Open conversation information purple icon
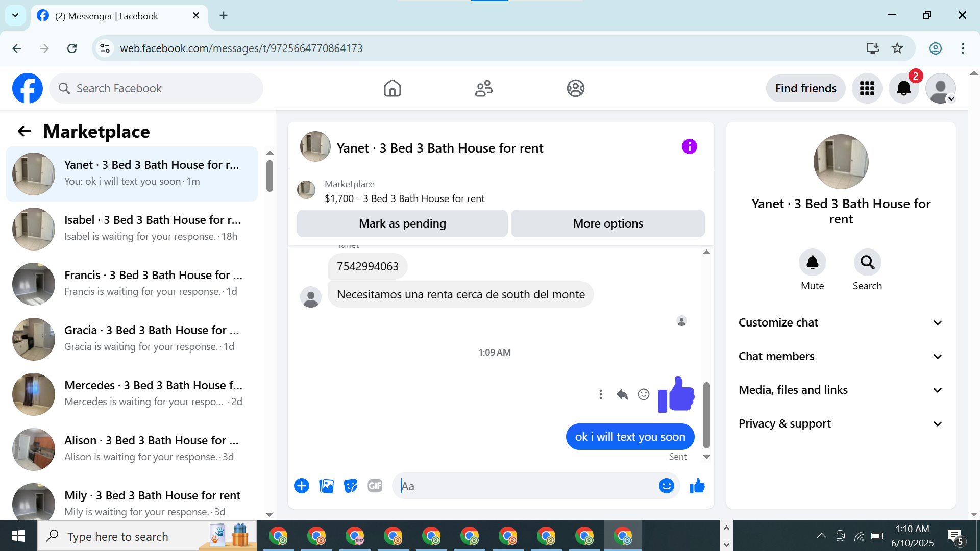This screenshot has width=980, height=551. (689, 147)
